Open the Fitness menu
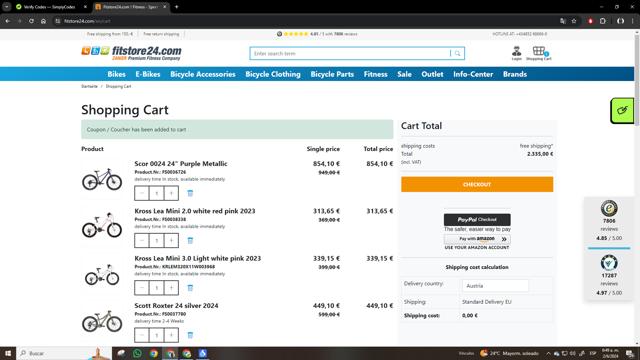The width and height of the screenshot is (640, 360). pos(376,74)
